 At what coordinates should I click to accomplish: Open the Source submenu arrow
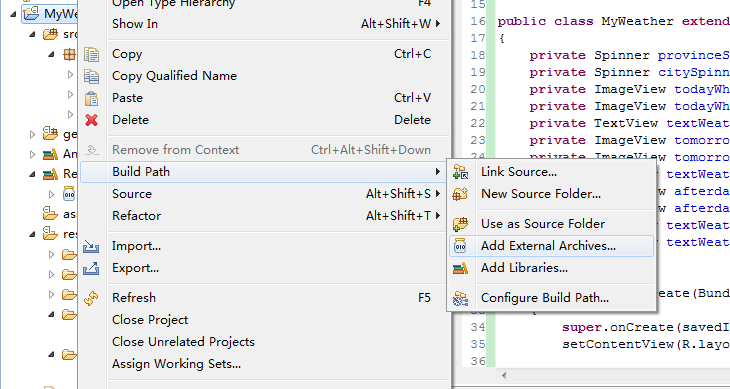[x=438, y=194]
